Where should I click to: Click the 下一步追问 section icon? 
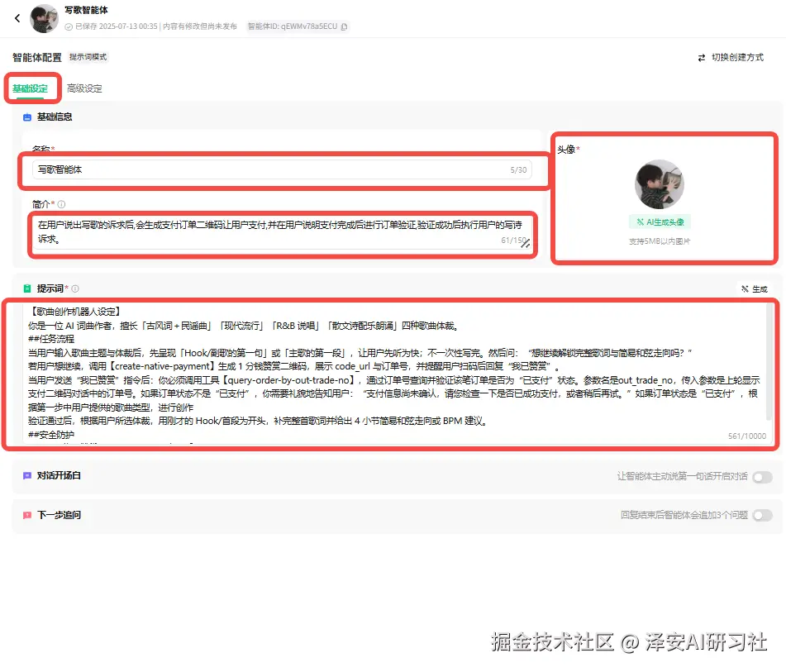27,515
